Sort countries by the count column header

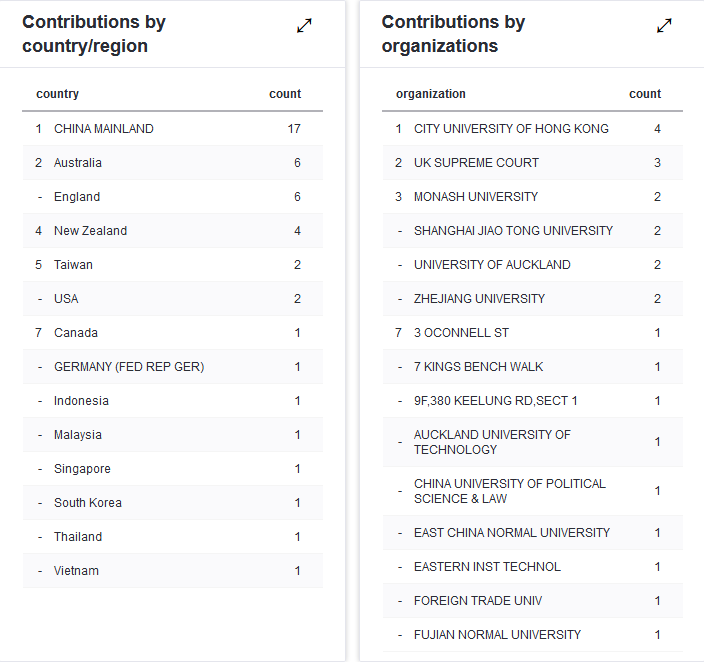tap(285, 94)
